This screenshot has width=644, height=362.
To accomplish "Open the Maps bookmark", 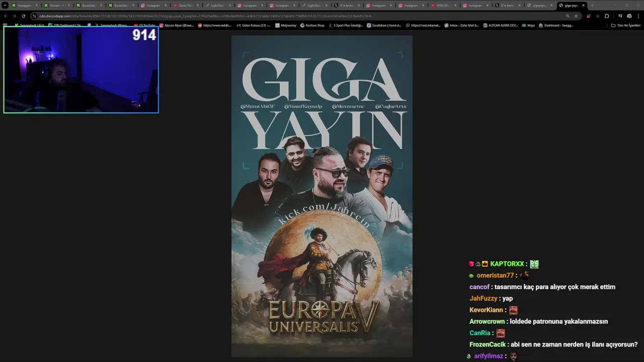I will pyautogui.click(x=529, y=25).
